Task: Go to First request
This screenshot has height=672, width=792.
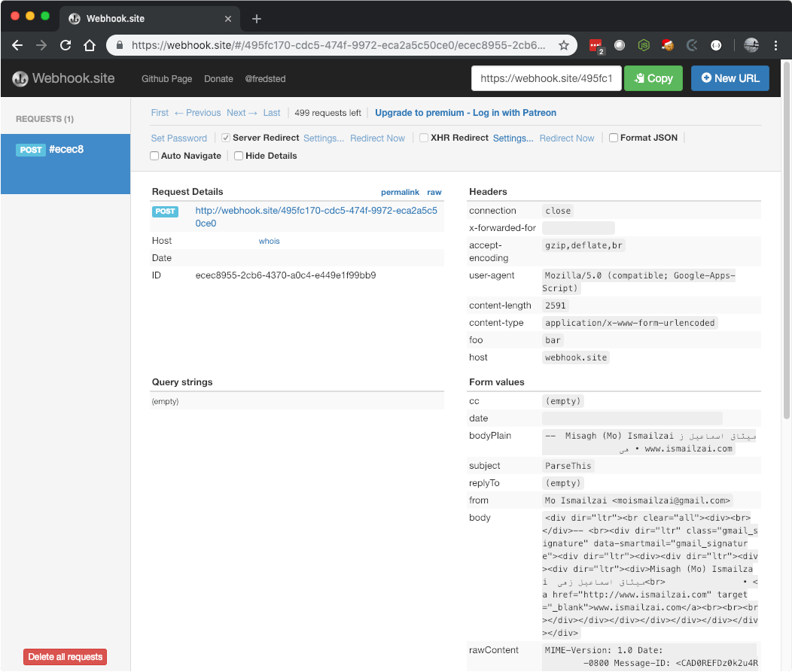Action: [x=160, y=113]
